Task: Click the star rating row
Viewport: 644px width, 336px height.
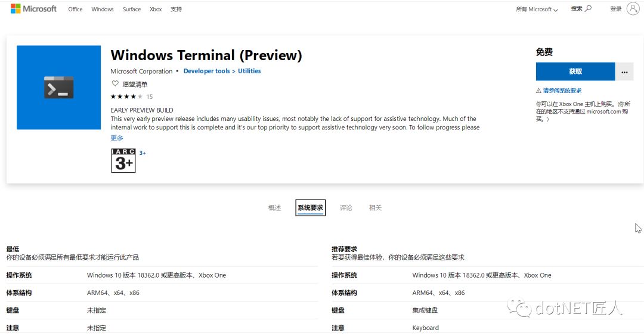Action: [126, 97]
